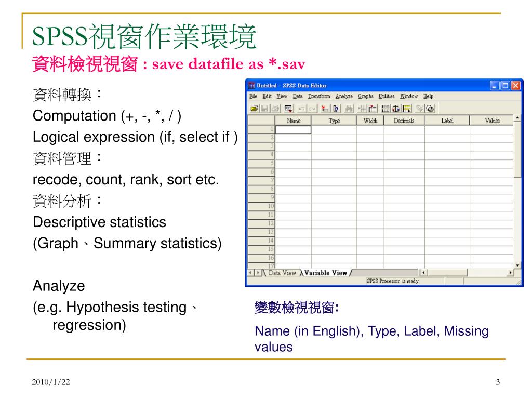The width and height of the screenshot is (532, 399).
Task: Open the Window menu
Action: pos(409,96)
